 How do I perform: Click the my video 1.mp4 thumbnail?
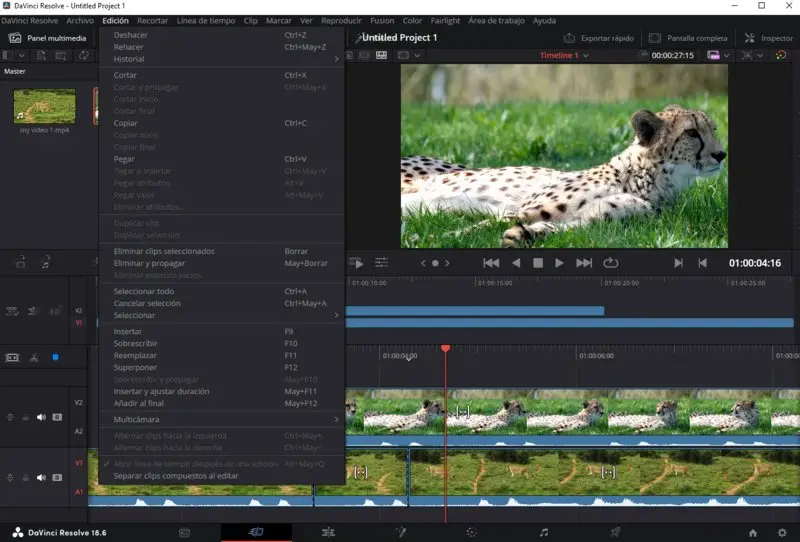pyautogui.click(x=44, y=106)
